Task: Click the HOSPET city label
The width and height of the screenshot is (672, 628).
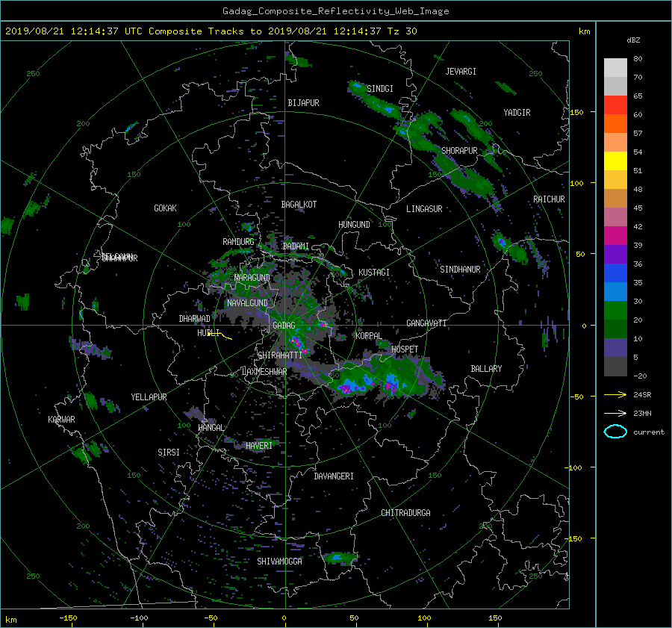Action: point(405,349)
